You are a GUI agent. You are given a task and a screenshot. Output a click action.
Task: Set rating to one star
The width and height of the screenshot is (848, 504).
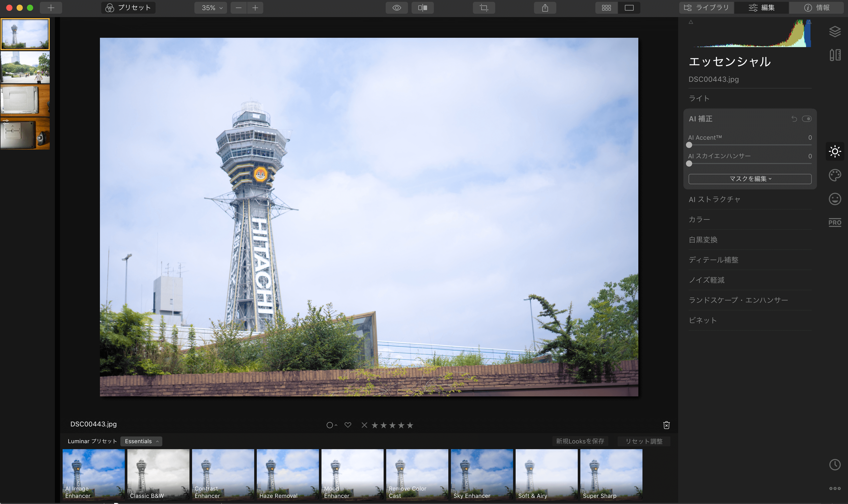[375, 425]
